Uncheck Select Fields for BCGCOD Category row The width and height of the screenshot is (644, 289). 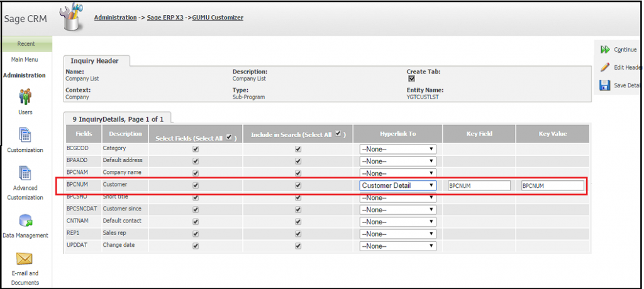point(196,150)
